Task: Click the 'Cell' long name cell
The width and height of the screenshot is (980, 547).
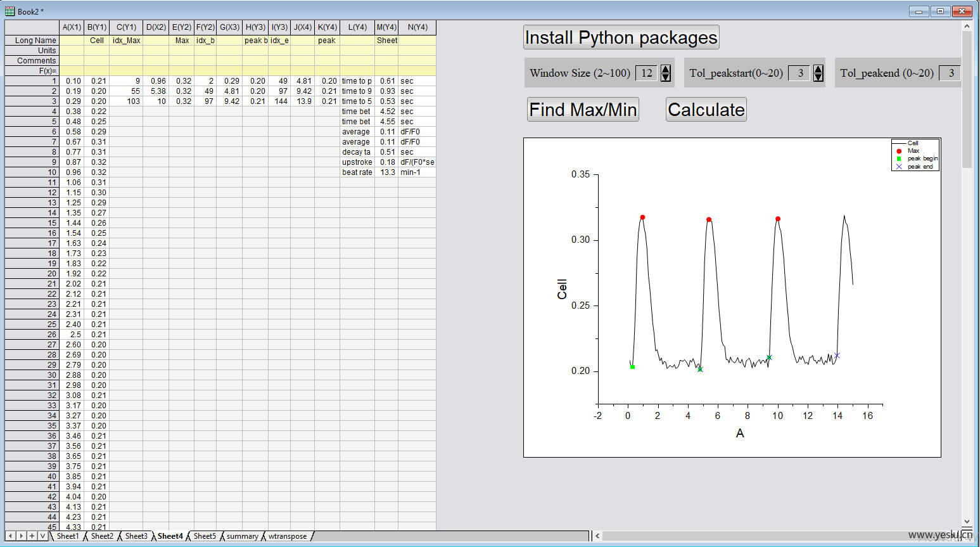Action: 97,41
